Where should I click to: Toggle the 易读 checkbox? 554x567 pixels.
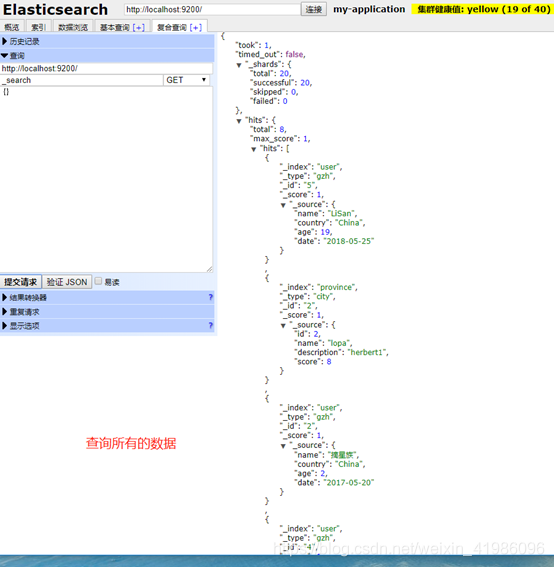tap(98, 281)
